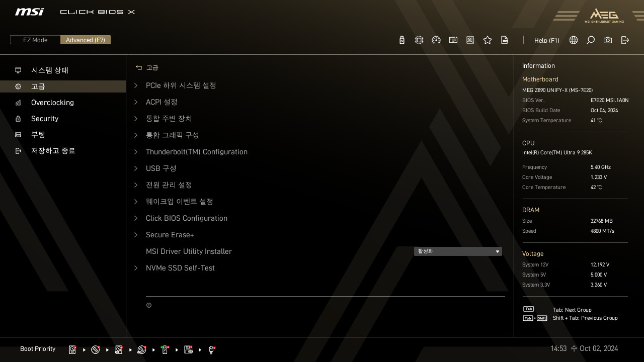Open the Security menu

tap(45, 119)
